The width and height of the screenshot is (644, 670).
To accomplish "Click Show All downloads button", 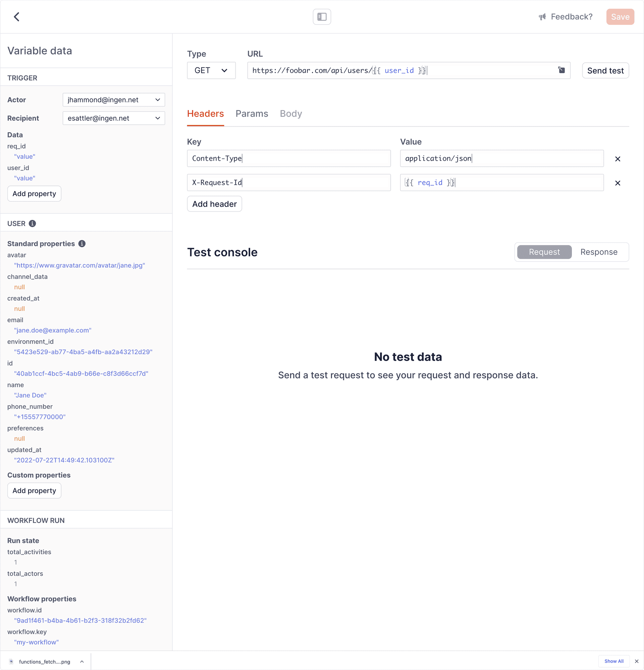I will click(614, 661).
